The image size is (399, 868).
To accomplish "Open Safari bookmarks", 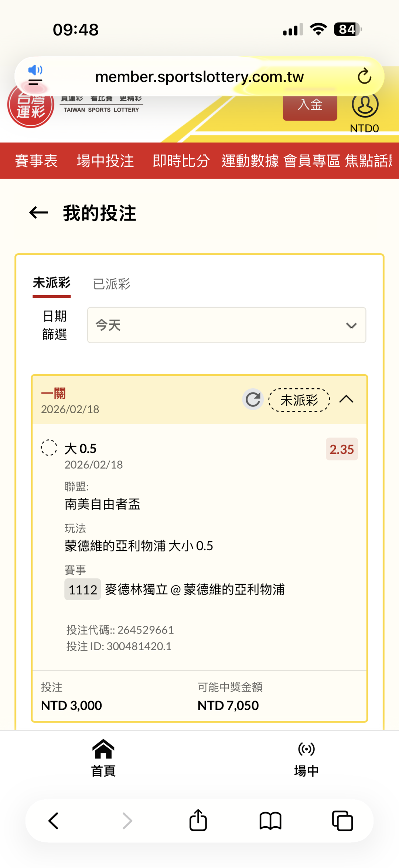I will point(270,821).
